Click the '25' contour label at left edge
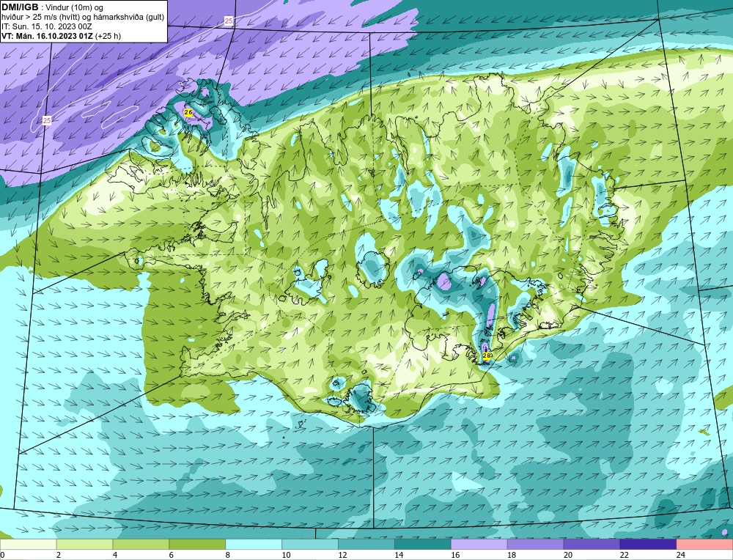 click(47, 121)
